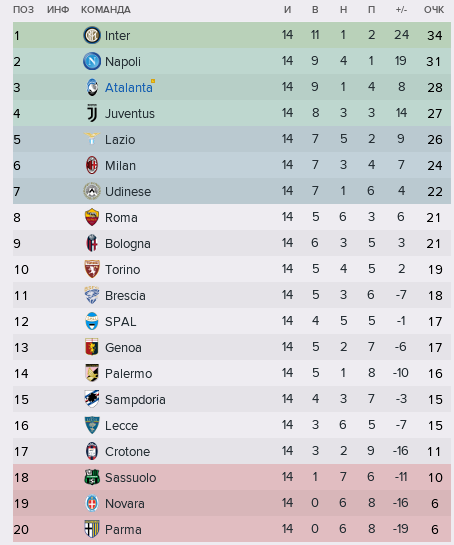
Task: Select the Novara row in relegation zone
Action: [232, 503]
